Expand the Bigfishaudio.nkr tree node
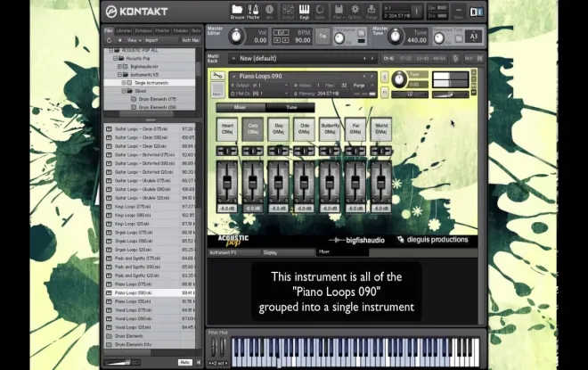Image resolution: width=588 pixels, height=370 pixels. [119, 66]
